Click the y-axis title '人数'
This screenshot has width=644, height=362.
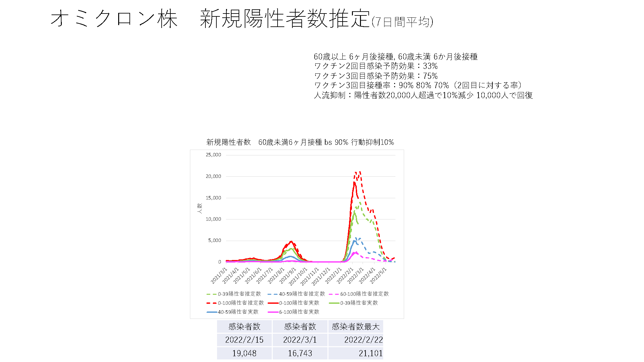200,208
